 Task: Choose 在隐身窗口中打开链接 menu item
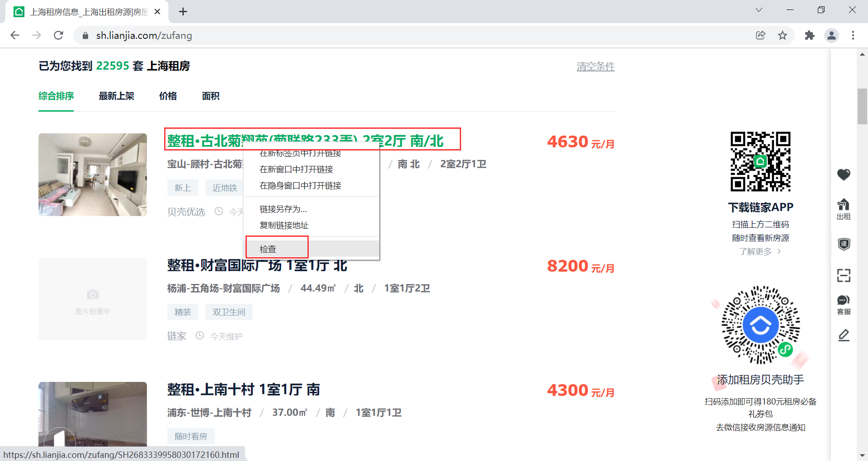[x=311, y=186]
